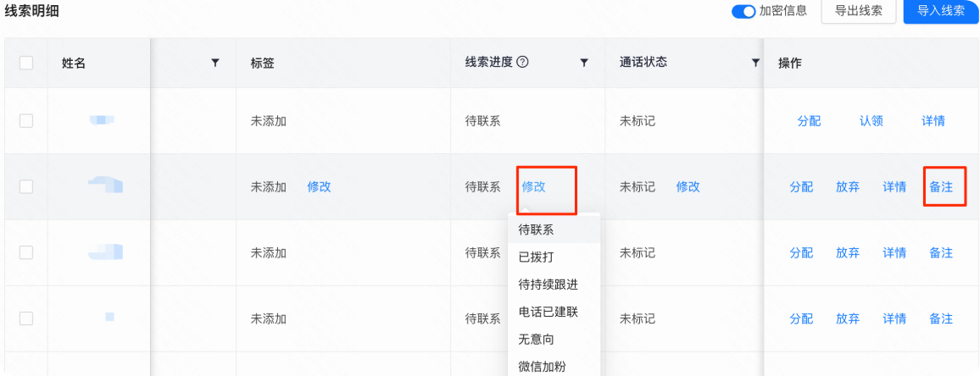
Task: Open the filter for the 线索进度 column
Action: point(584,63)
